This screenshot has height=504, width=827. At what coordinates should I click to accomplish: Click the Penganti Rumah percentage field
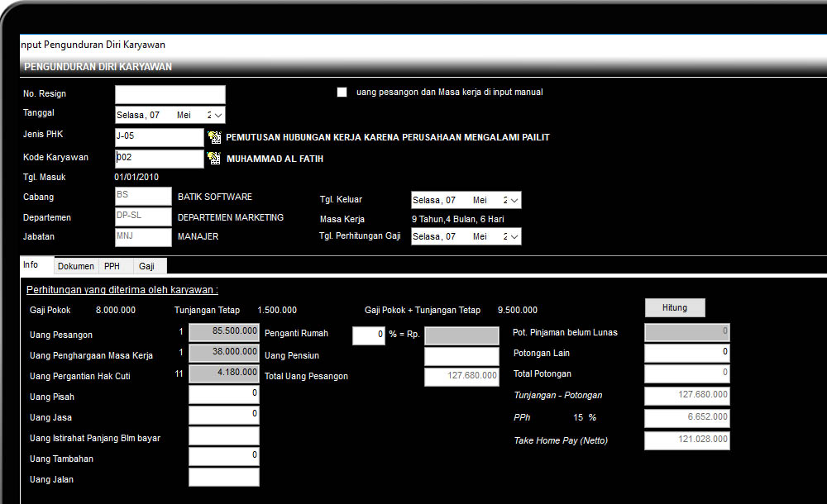pos(368,335)
